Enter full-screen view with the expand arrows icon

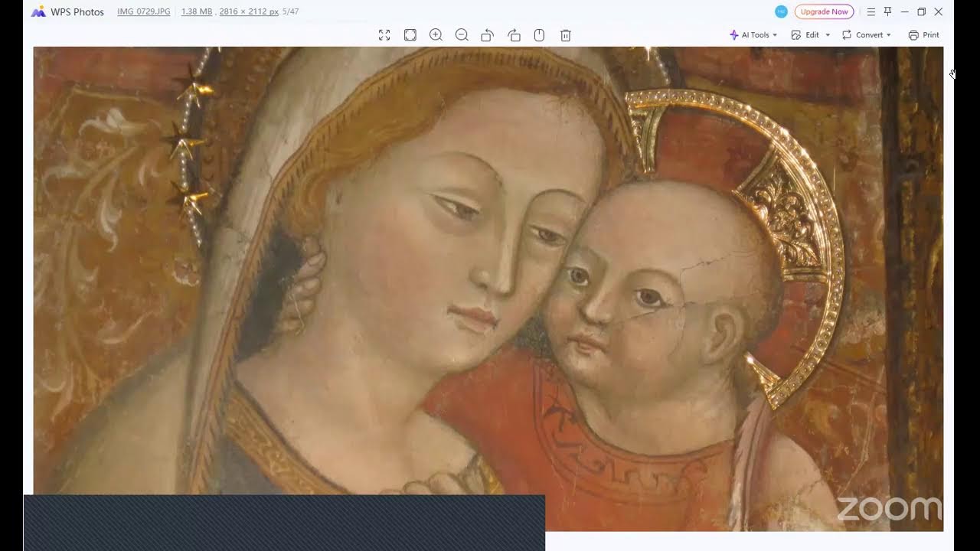pos(384,35)
